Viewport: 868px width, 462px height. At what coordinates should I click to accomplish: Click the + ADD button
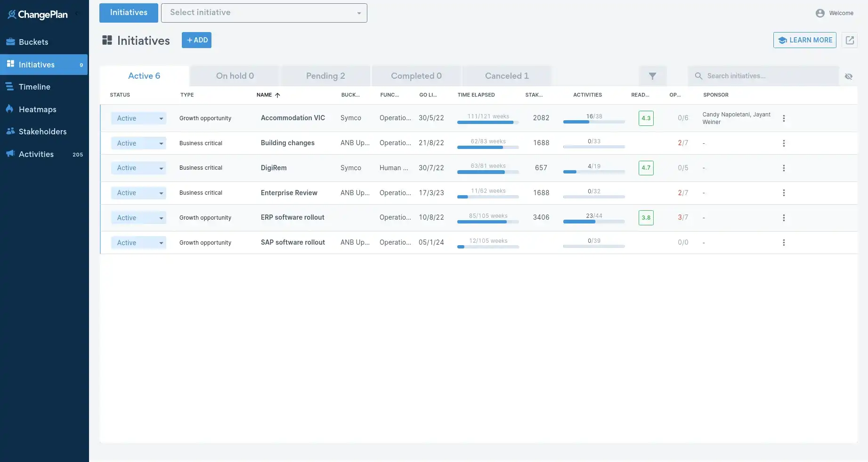coord(196,40)
